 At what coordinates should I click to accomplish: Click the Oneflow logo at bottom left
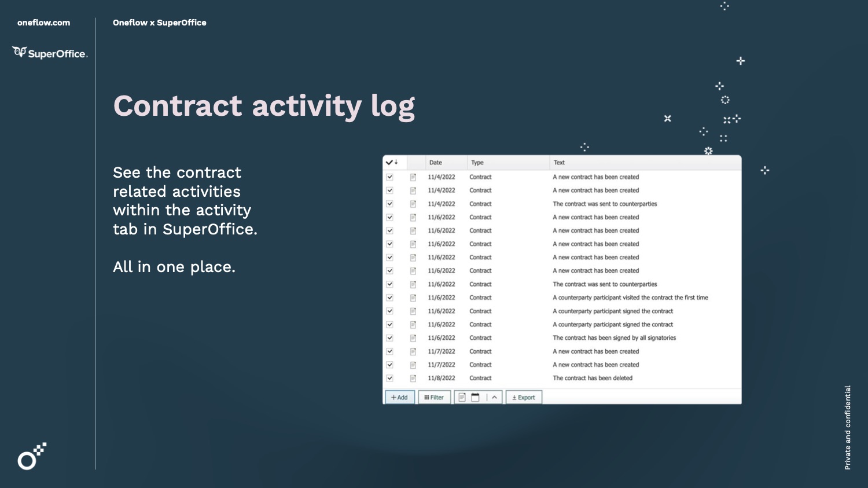pos(32,456)
